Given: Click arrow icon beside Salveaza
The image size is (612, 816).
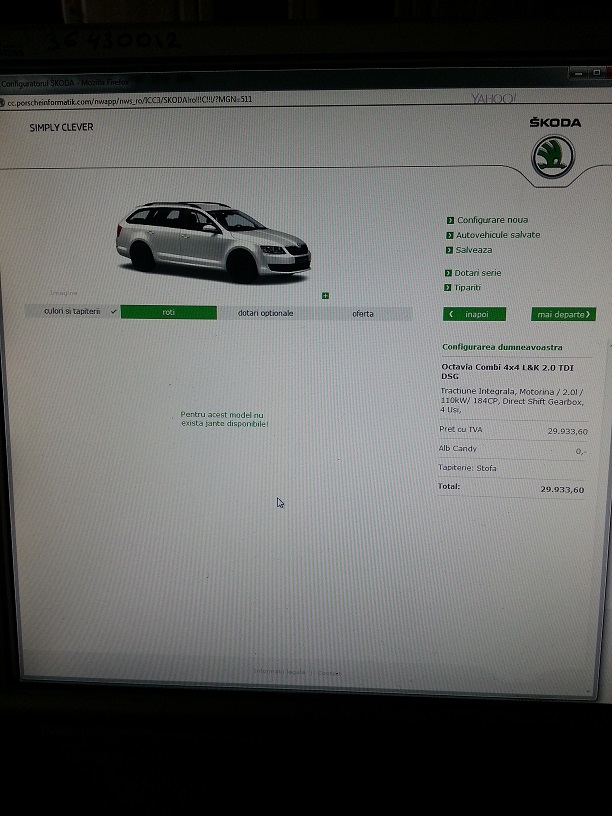Looking at the screenshot, I should point(449,250).
